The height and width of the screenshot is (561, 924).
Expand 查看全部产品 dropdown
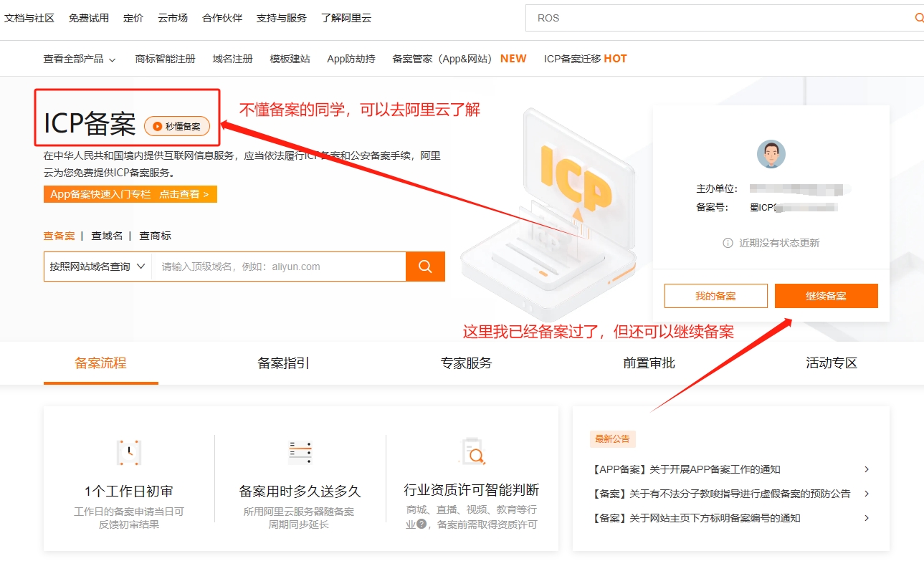click(80, 59)
